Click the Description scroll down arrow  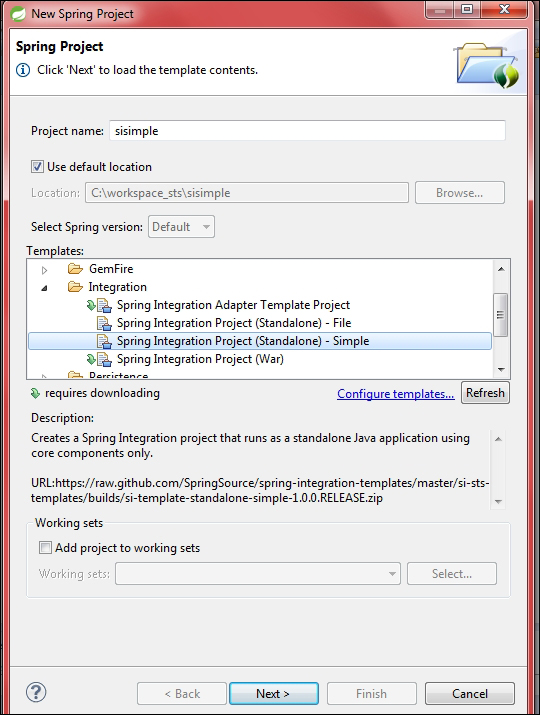pos(498,501)
